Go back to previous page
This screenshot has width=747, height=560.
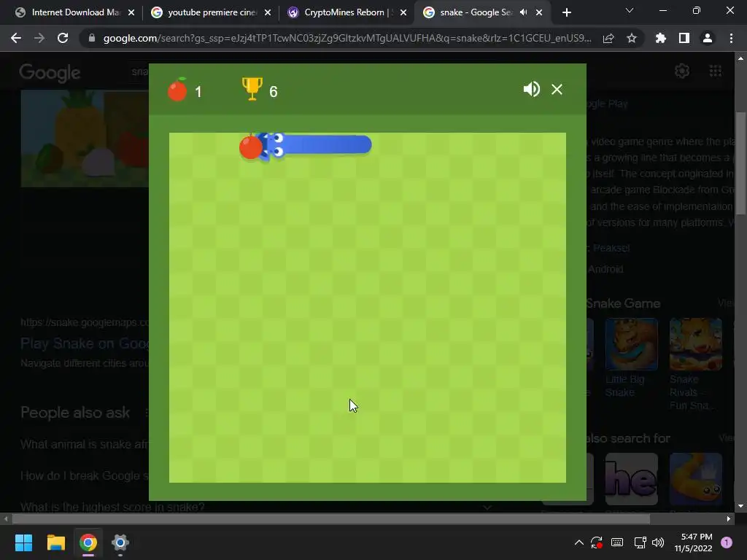[16, 38]
